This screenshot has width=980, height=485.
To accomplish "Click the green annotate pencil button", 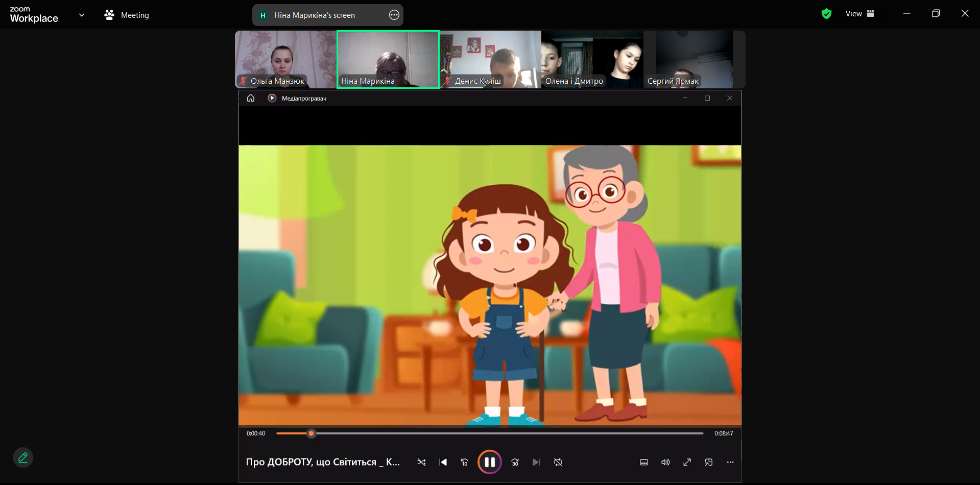I will coord(23,457).
